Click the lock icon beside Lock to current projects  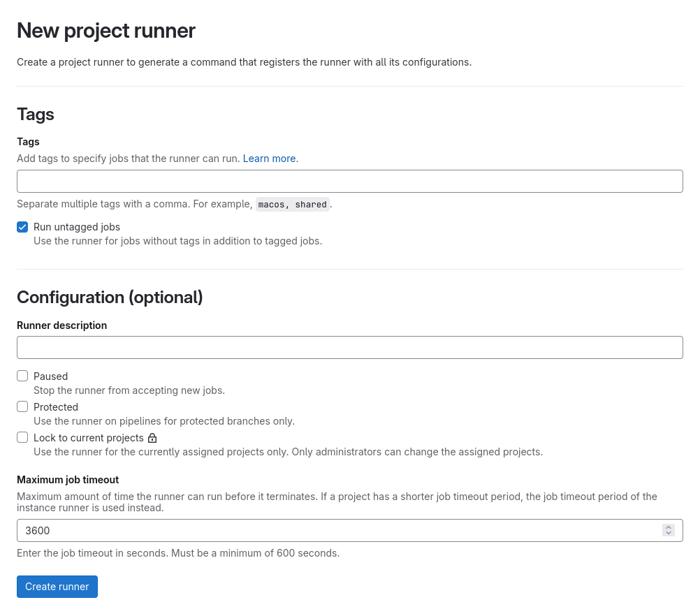(x=152, y=438)
